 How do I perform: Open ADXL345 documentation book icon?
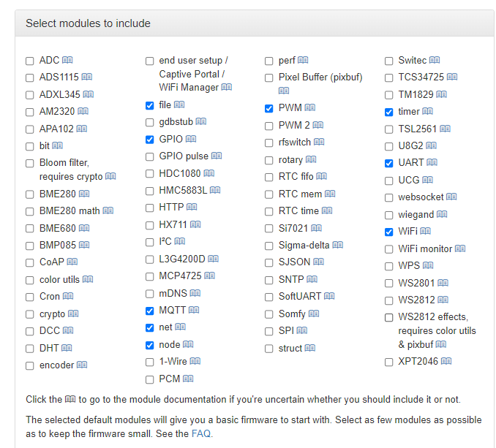coord(89,94)
